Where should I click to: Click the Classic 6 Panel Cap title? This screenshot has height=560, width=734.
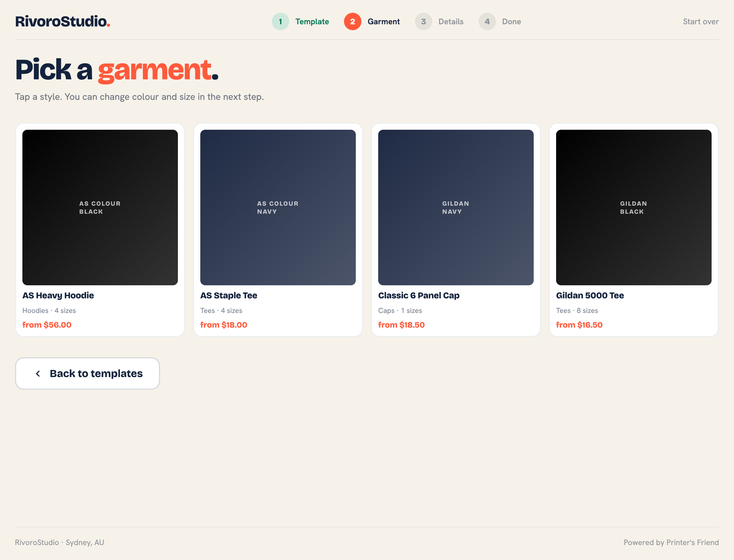pyautogui.click(x=419, y=295)
